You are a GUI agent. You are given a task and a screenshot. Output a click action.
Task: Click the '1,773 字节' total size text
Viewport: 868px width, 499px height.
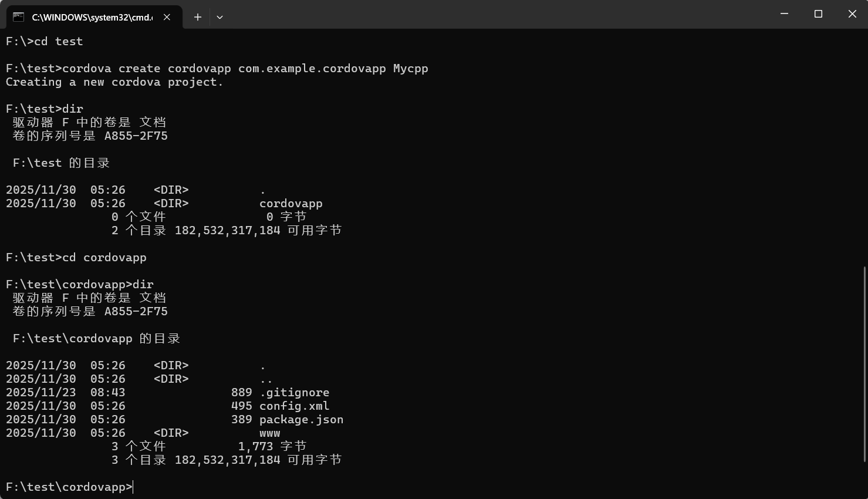(272, 446)
